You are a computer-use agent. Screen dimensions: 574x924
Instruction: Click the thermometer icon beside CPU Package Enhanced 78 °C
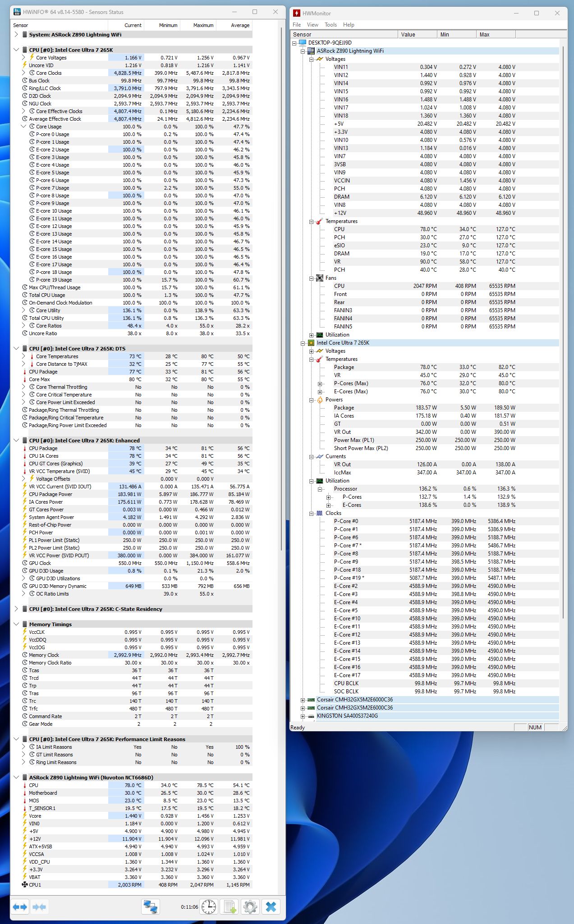(25, 448)
